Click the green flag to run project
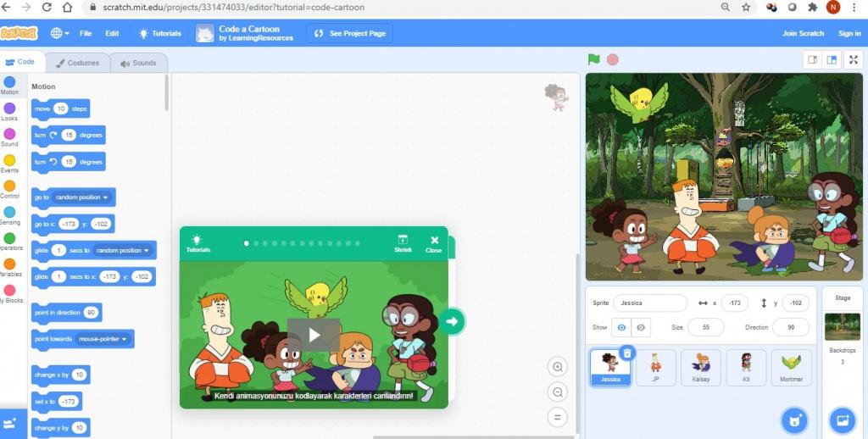This screenshot has width=868, height=439. (594, 59)
